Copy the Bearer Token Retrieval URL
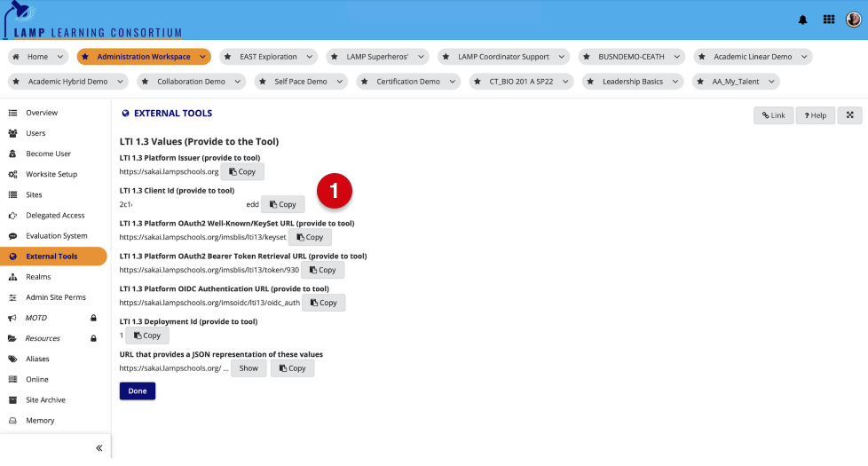Image resolution: width=868 pixels, height=466 pixels. coord(323,270)
